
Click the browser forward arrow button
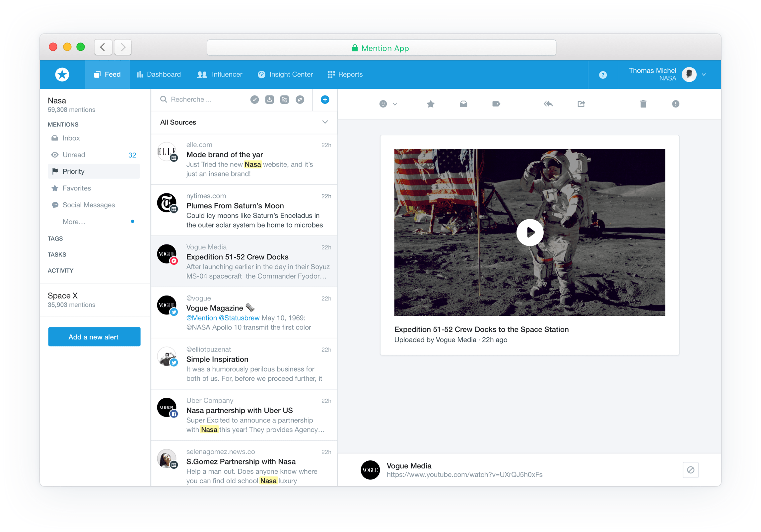click(123, 47)
